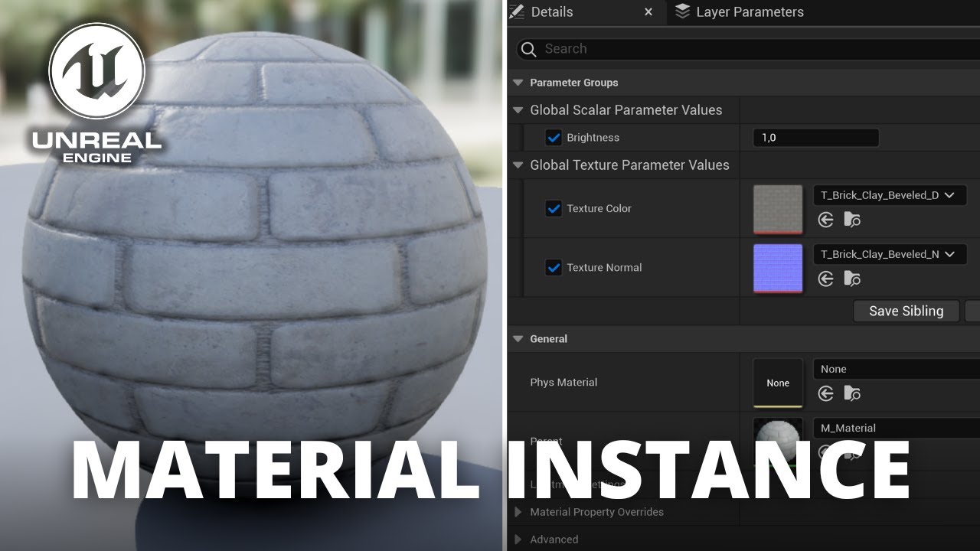
Task: Focus the Search field
Action: pyautogui.click(x=748, y=49)
